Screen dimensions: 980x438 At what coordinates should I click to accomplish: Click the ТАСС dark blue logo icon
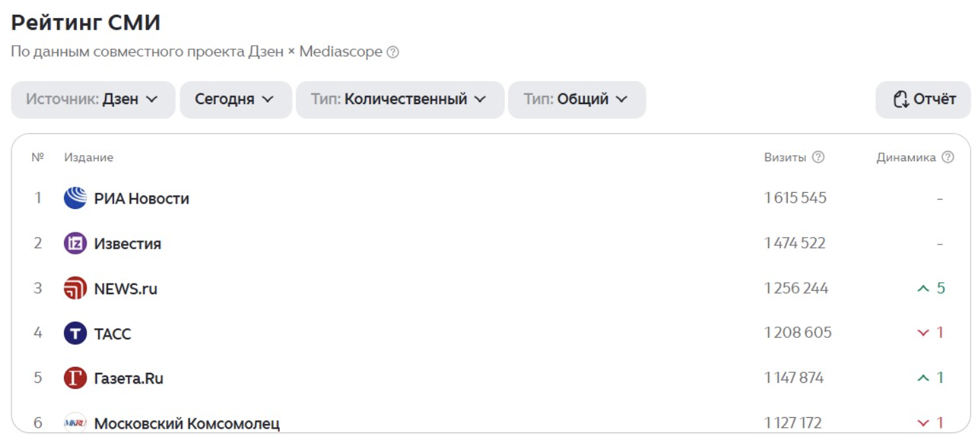pyautogui.click(x=75, y=333)
